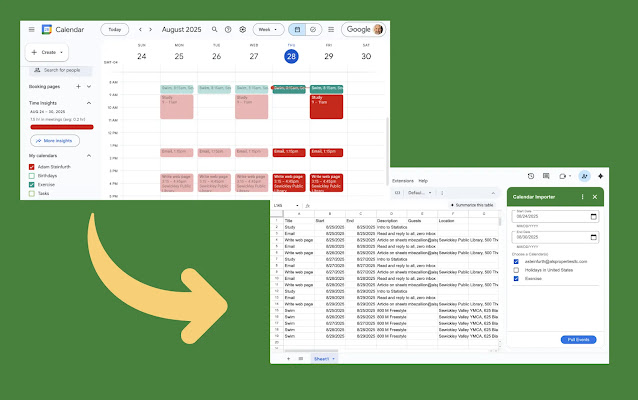Toggle Birthdays calendar checkbox
The image size is (638, 400).
click(32, 176)
